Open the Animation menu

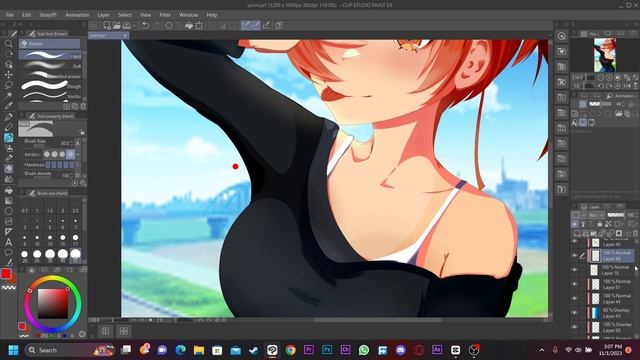77,15
